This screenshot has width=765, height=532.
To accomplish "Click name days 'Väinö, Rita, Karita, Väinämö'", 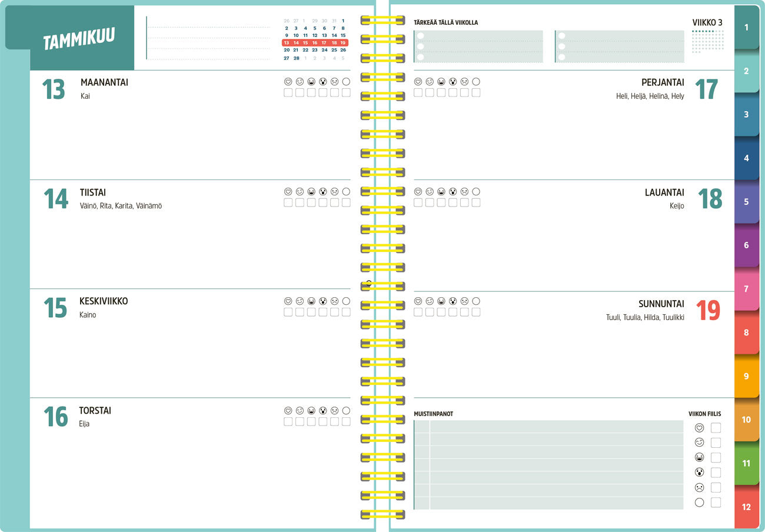I will tap(121, 206).
